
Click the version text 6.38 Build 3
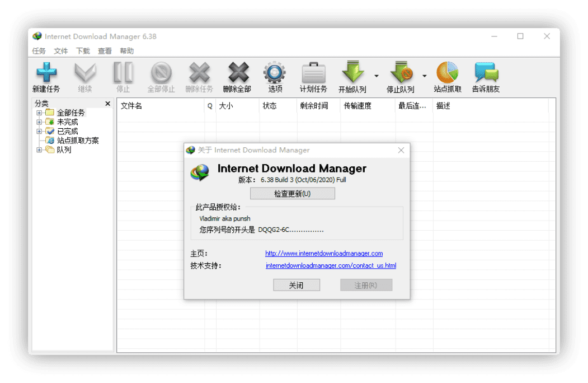tap(277, 180)
